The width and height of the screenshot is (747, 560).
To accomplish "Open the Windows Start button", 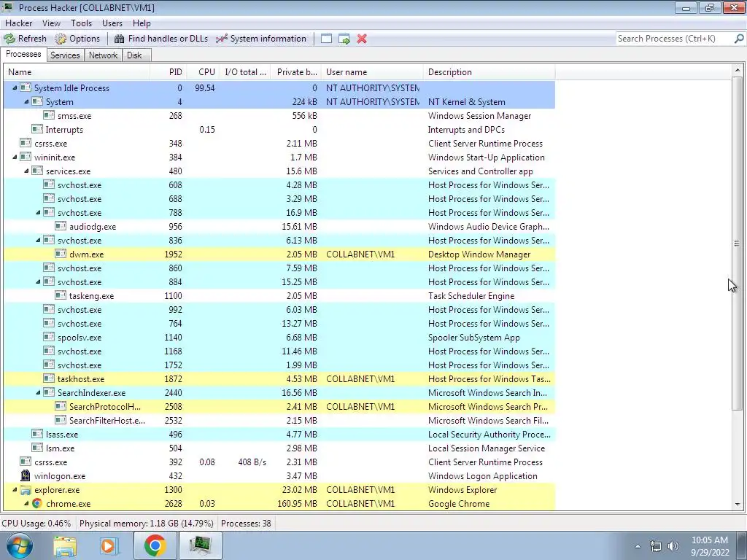I will [18, 545].
